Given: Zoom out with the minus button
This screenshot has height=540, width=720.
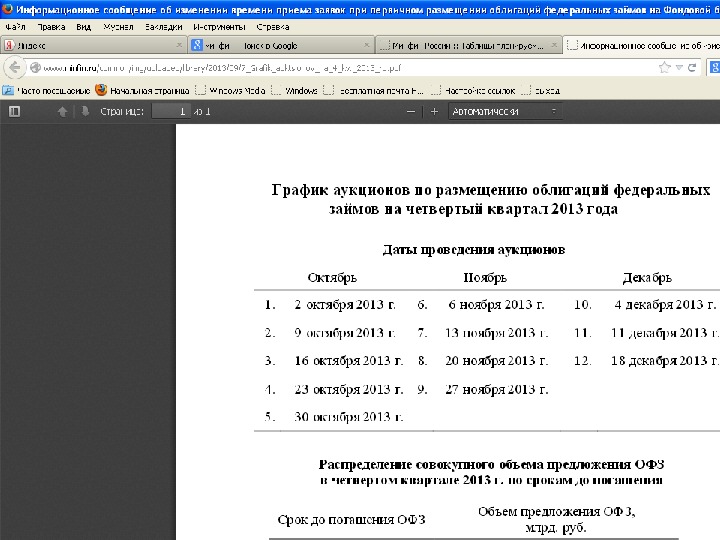Looking at the screenshot, I should tap(411, 112).
